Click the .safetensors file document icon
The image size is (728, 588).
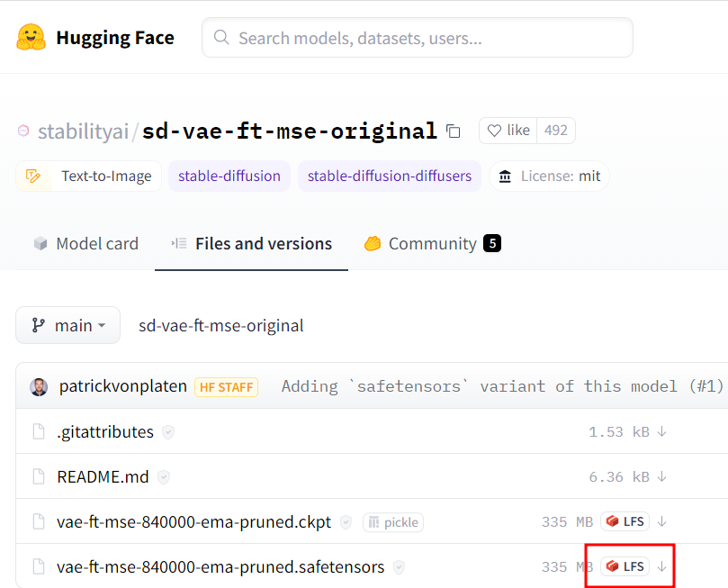pos(39,566)
